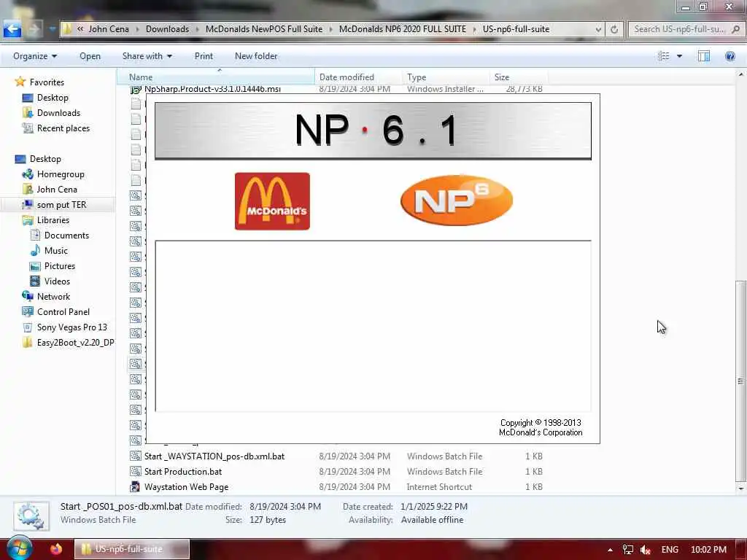747x560 pixels.
Task: Open Sony Vegas Pro 13 sidebar item
Action: (72, 327)
